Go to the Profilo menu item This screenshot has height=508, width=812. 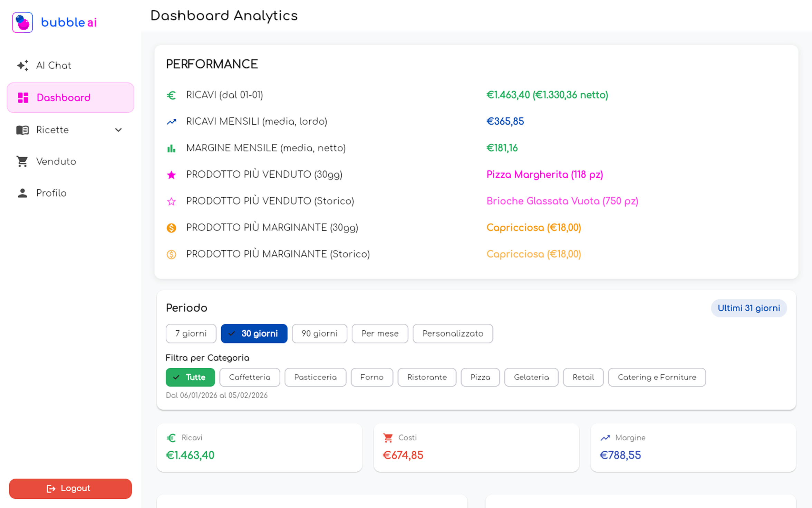51,193
